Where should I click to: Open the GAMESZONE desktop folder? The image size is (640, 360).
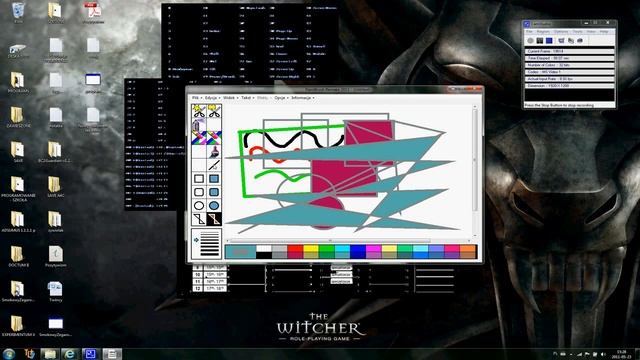18,117
